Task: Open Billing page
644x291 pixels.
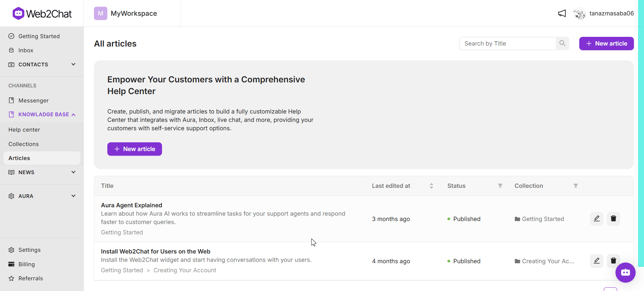Action: pos(26,264)
